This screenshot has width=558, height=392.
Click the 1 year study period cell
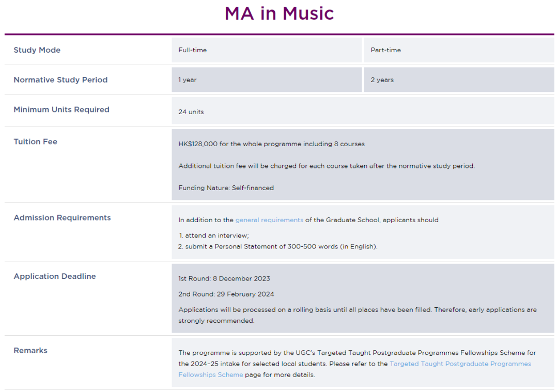[x=267, y=80]
